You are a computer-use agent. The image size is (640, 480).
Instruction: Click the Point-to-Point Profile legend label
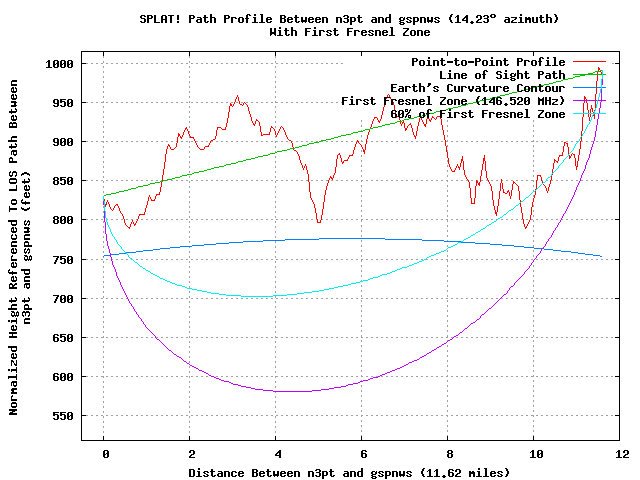[x=488, y=62]
